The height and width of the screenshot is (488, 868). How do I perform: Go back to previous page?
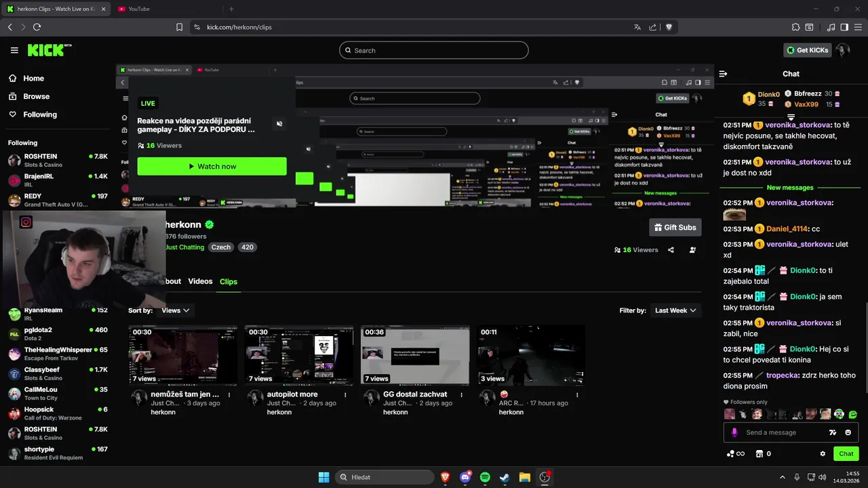9,27
